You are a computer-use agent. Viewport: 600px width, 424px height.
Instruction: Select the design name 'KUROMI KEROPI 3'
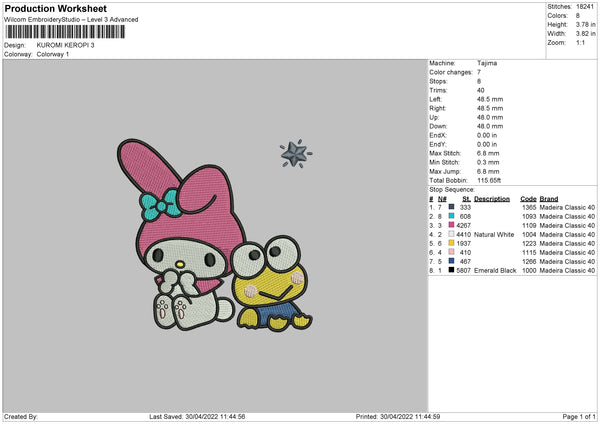pos(65,45)
